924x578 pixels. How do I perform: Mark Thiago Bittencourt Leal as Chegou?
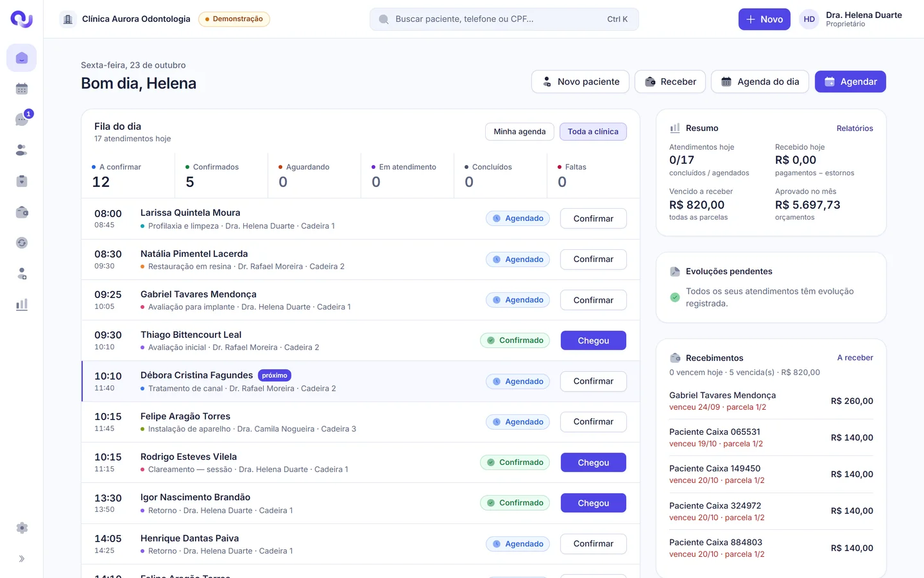594,340
